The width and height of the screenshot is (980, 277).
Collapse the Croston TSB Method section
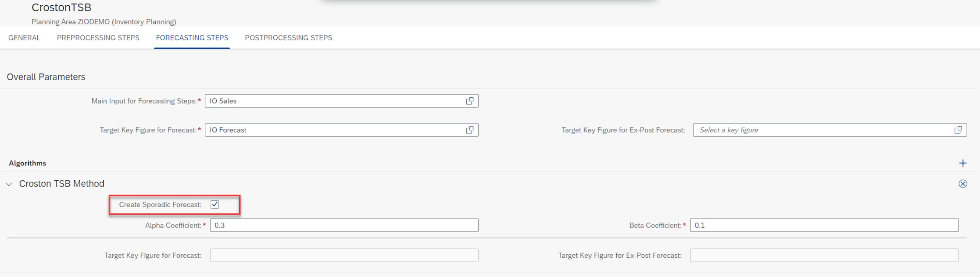9,184
